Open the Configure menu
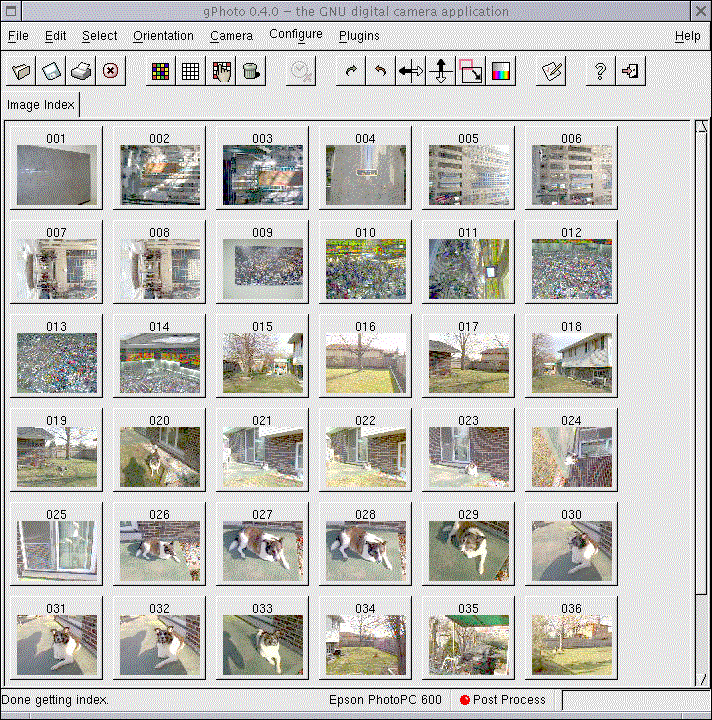Image resolution: width=712 pixels, height=720 pixels. (296, 35)
